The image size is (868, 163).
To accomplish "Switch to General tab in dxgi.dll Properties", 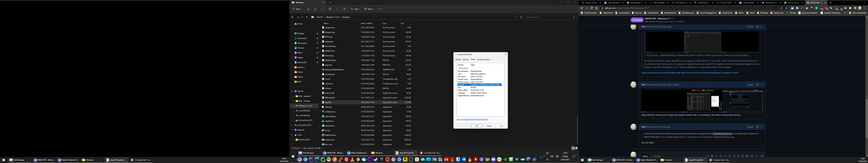I will coord(458,59).
